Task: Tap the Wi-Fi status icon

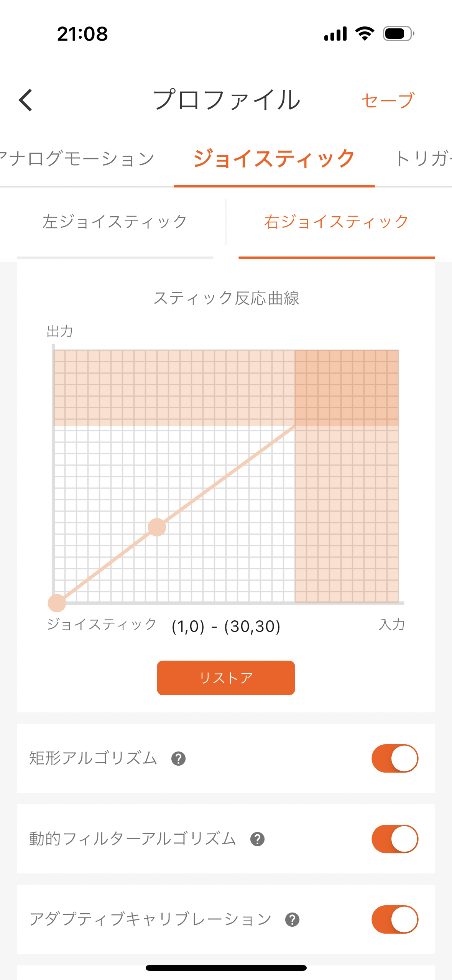Action: pos(365,34)
